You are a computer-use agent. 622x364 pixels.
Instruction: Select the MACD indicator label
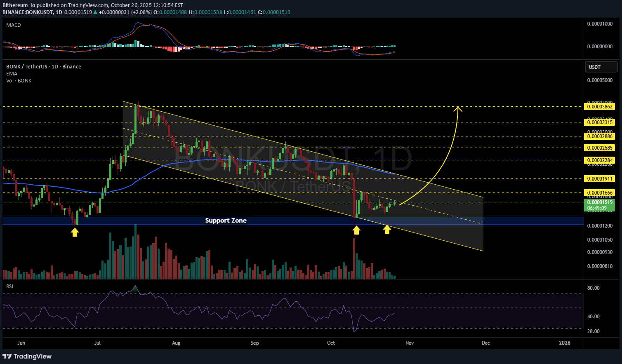[x=14, y=25]
